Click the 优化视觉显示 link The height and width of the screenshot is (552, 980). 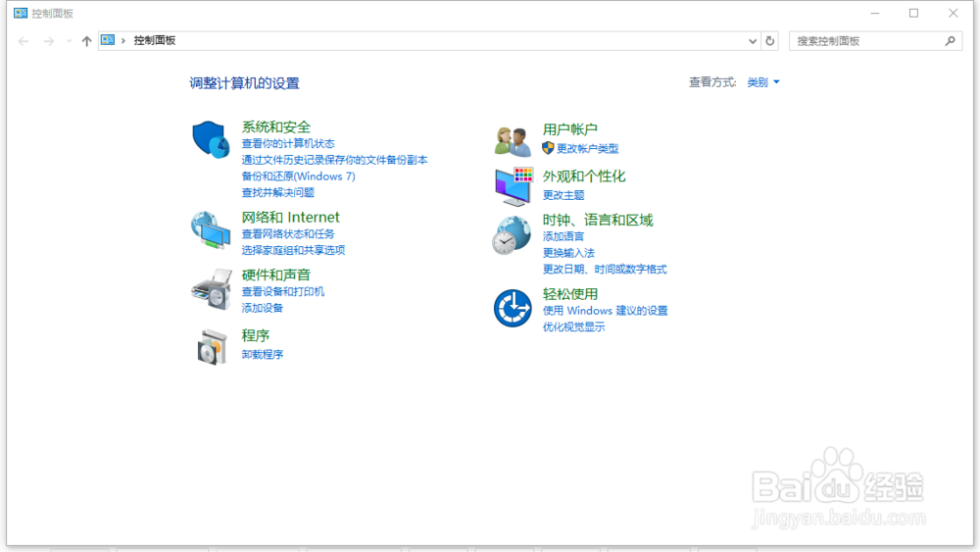coord(573,326)
